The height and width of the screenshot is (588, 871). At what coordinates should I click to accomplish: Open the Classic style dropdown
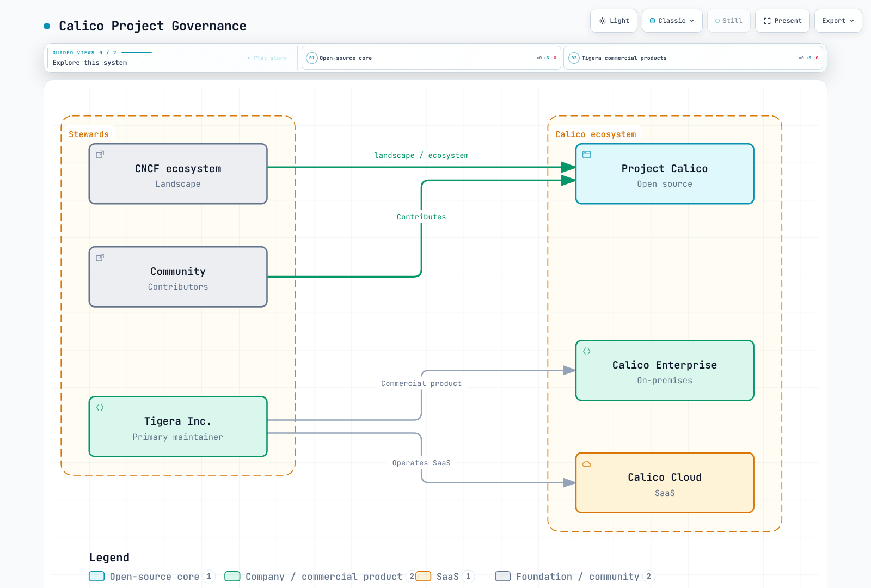(672, 21)
